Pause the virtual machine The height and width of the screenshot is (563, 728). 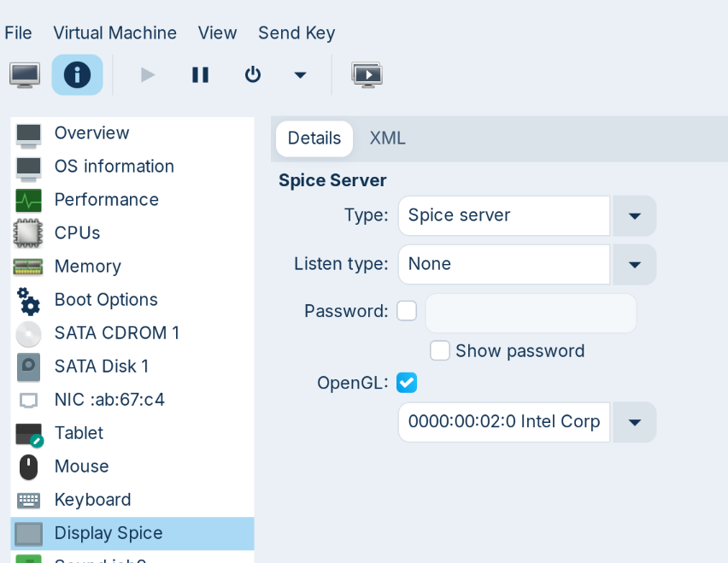(200, 75)
